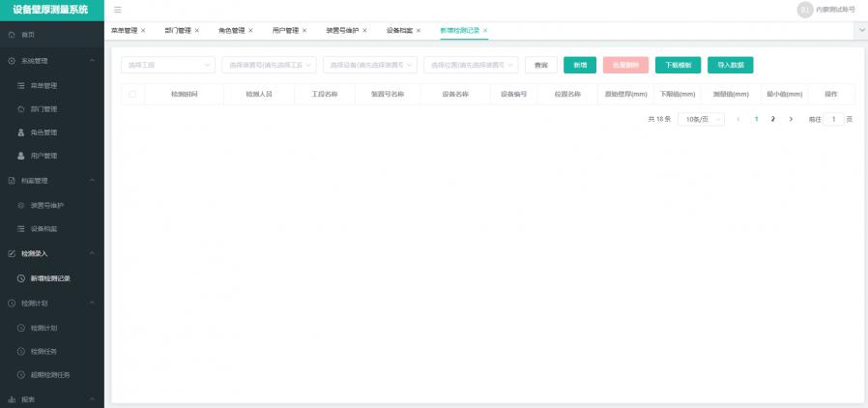Click the 下载模板 button
868x408 pixels.
[678, 65]
